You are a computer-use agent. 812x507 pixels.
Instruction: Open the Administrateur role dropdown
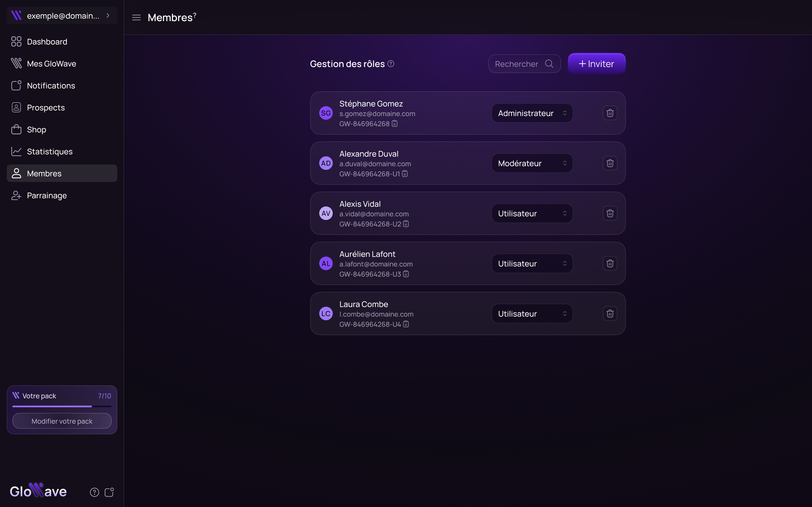pos(532,113)
